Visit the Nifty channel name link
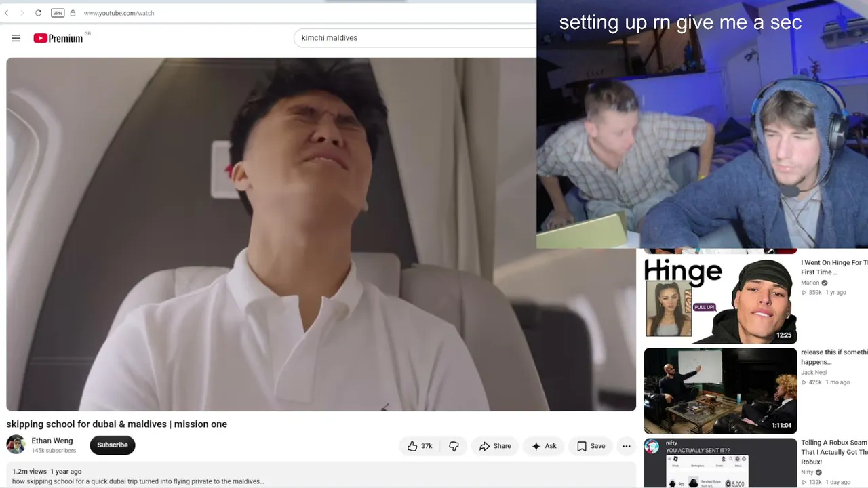This screenshot has height=488, width=868. pyautogui.click(x=807, y=472)
